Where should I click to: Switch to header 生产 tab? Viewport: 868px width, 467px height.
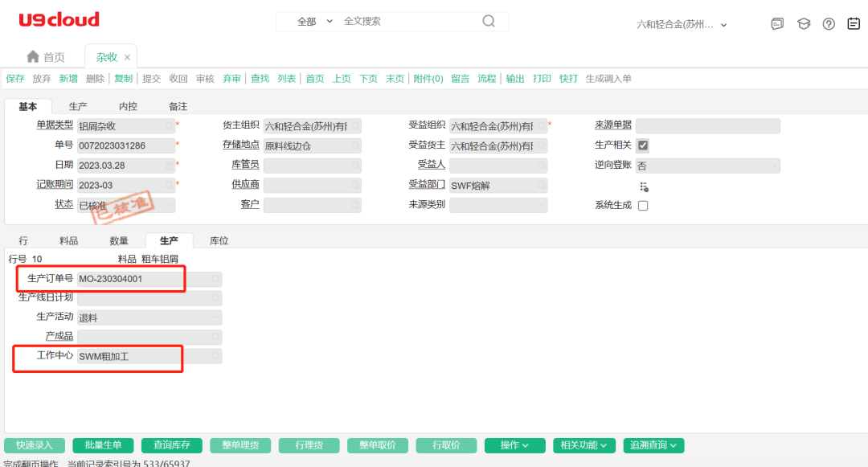(x=78, y=106)
